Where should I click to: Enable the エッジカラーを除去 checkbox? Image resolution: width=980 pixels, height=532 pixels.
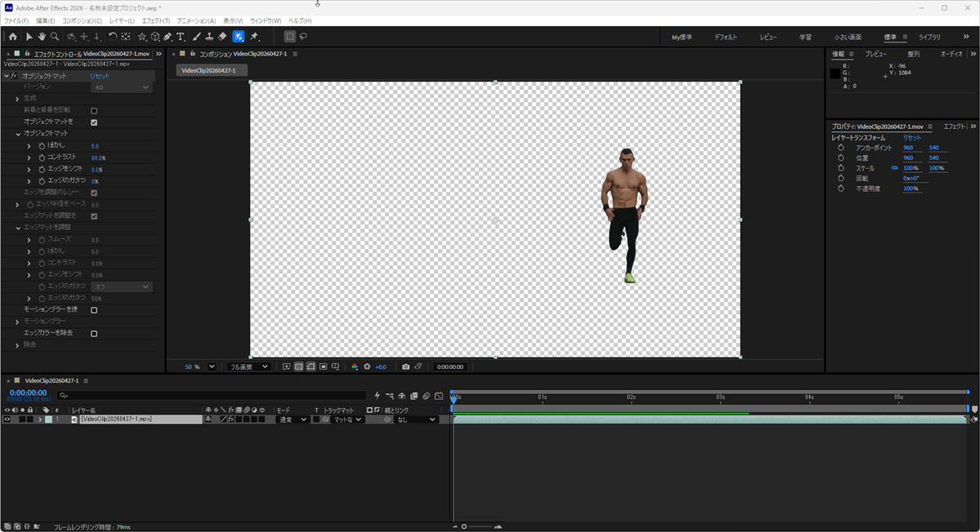pos(94,334)
